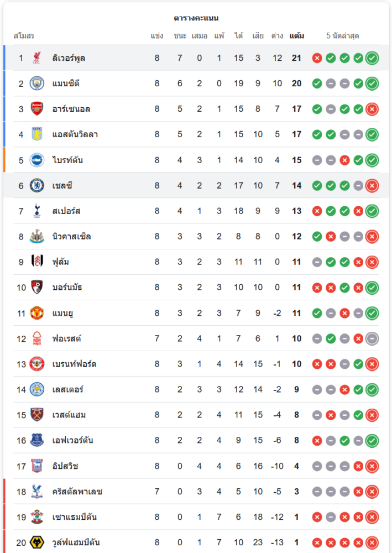The width and height of the screenshot is (392, 553).
Task: Click the Manchester City club crest
Action: 37,84
